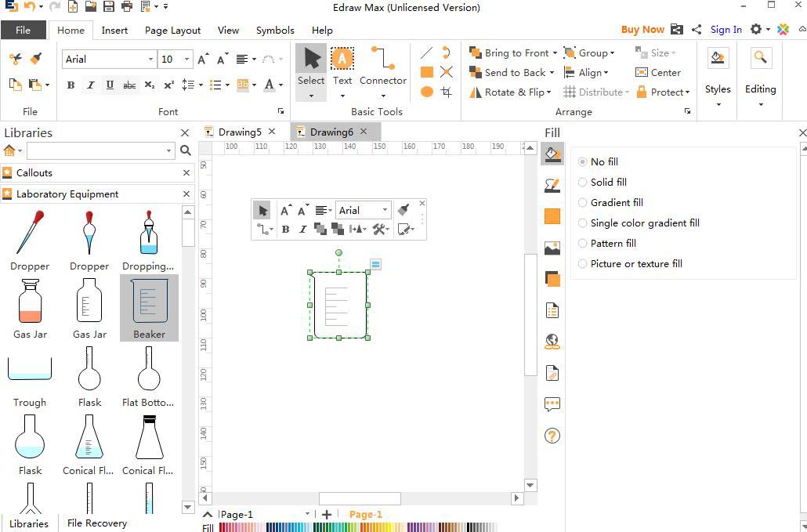Expand the Align dropdown
The height and width of the screenshot is (532, 807).
click(x=606, y=73)
